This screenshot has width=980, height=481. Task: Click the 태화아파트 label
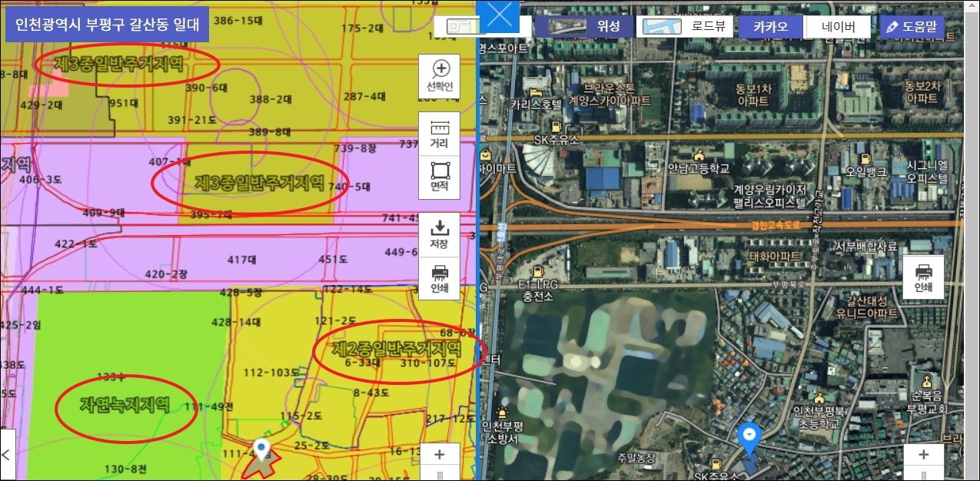point(775,256)
